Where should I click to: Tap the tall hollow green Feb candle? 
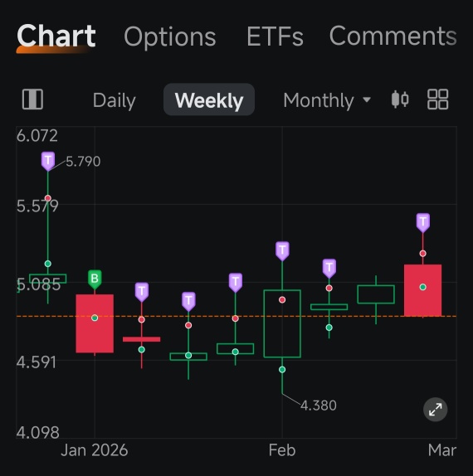(x=282, y=323)
